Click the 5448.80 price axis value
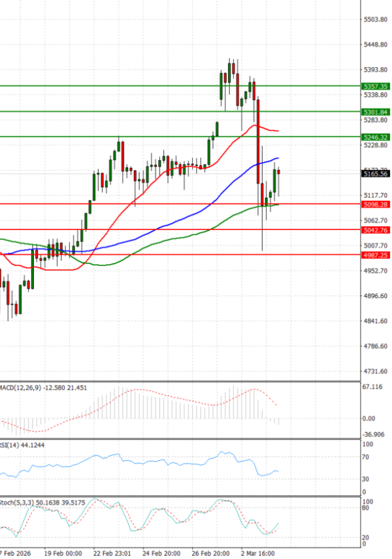Viewport: 392px width, 559px height. click(x=375, y=44)
